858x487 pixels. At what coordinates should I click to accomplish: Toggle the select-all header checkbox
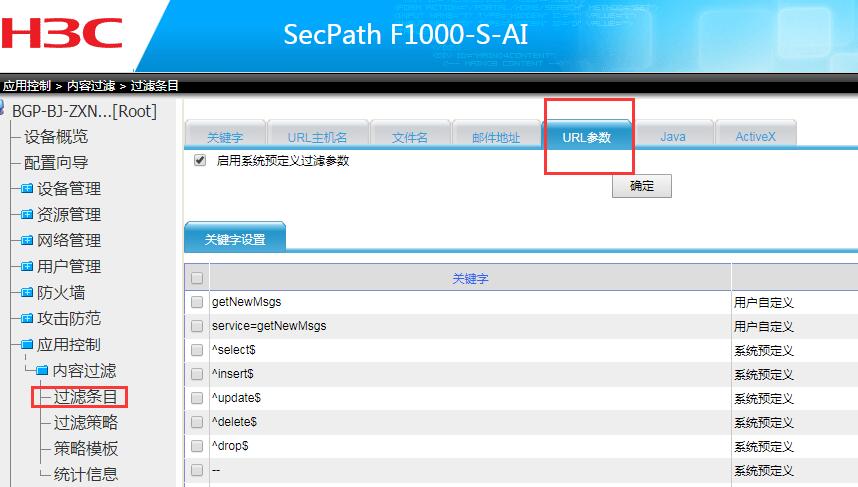tap(197, 278)
